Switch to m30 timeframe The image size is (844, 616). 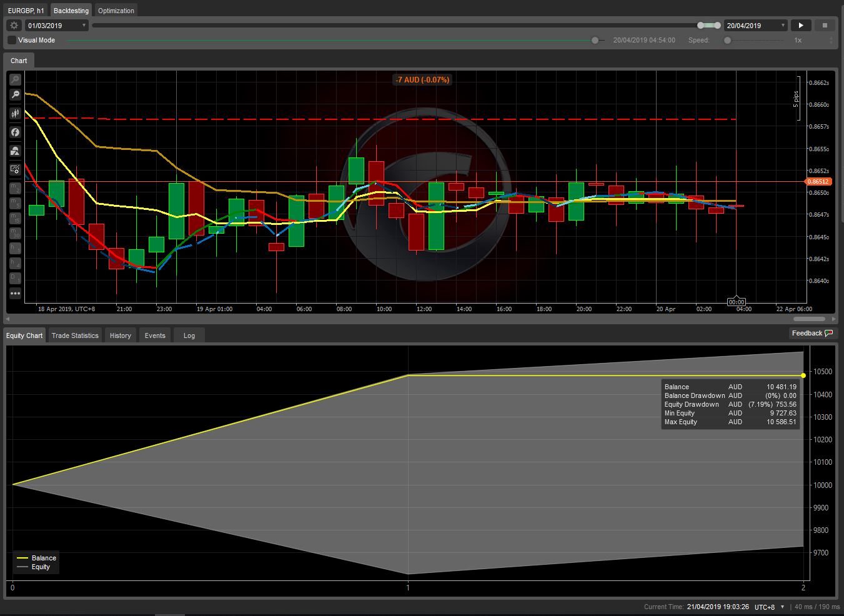click(x=15, y=233)
